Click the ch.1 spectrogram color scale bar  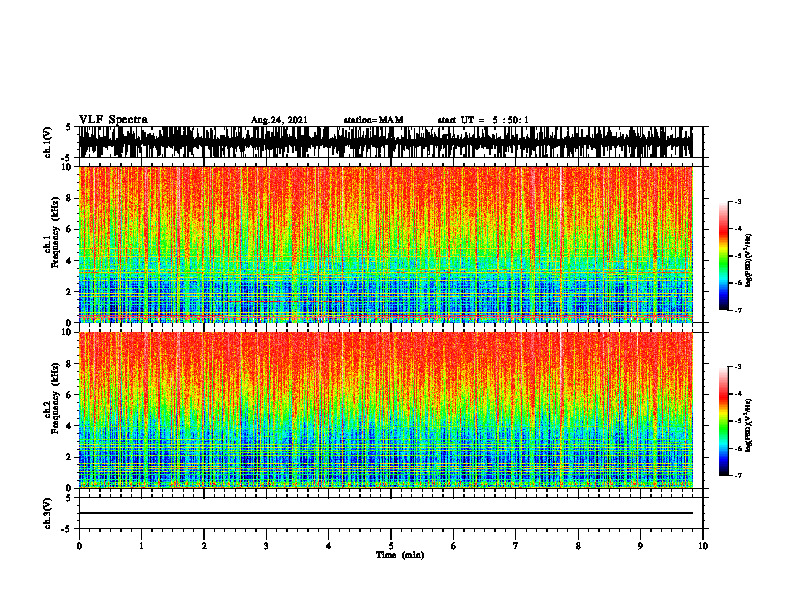[724, 256]
